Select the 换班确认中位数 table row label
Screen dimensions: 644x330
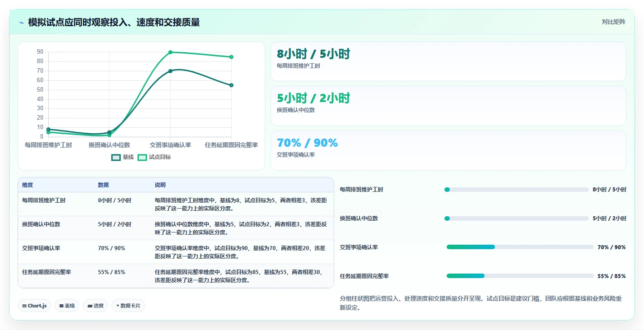point(41,224)
